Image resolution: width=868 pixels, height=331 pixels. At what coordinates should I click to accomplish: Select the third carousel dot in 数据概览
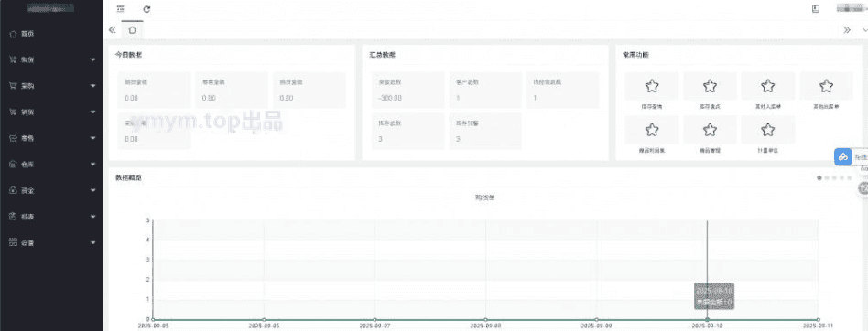pyautogui.click(x=834, y=178)
